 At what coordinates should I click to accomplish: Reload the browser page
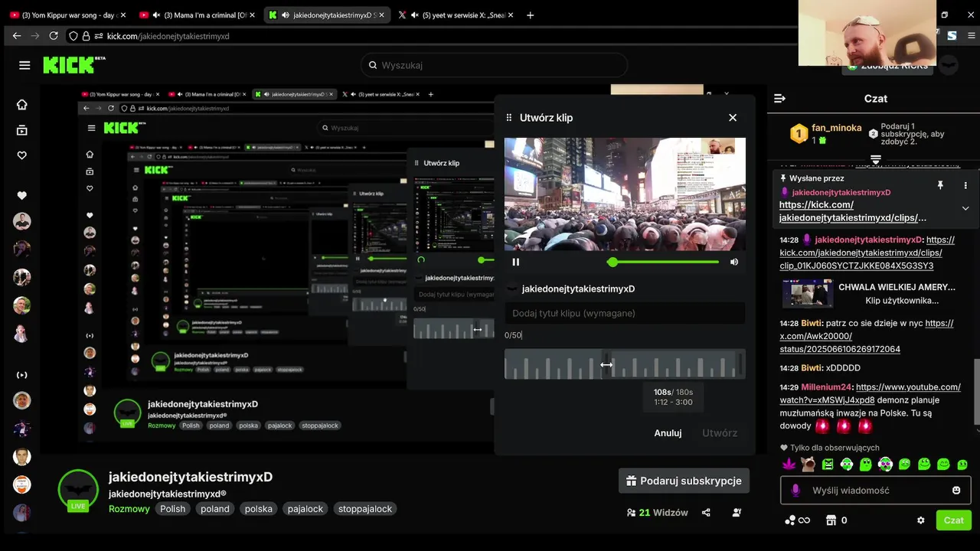click(54, 36)
